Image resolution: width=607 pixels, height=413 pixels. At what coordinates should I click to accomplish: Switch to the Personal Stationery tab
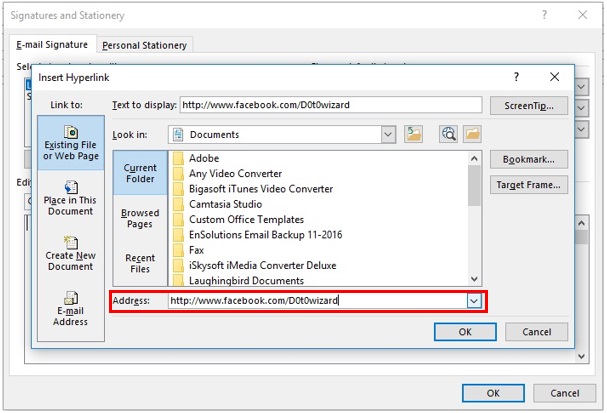145,45
